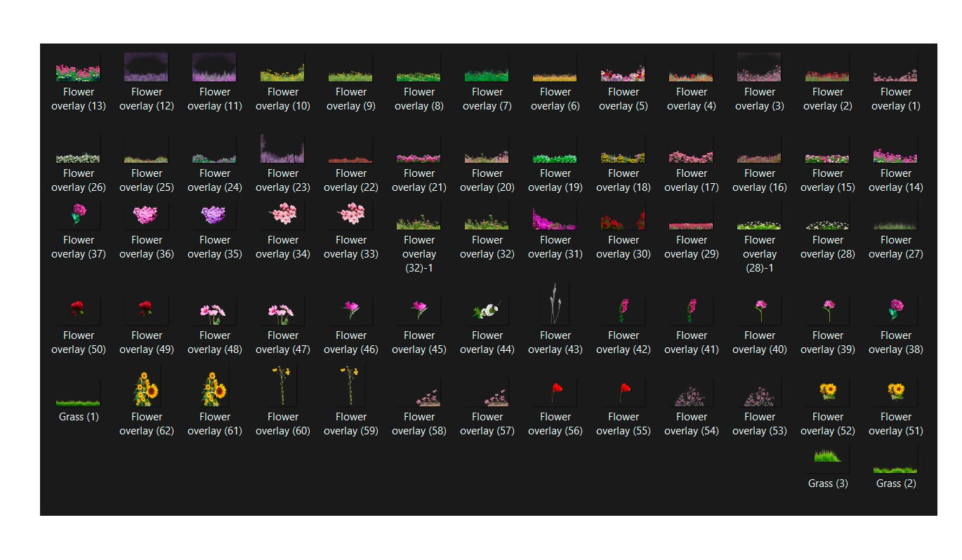The height and width of the screenshot is (560, 962).
Task: Select the Flower overlay (13) thumbnail
Action: [78, 67]
